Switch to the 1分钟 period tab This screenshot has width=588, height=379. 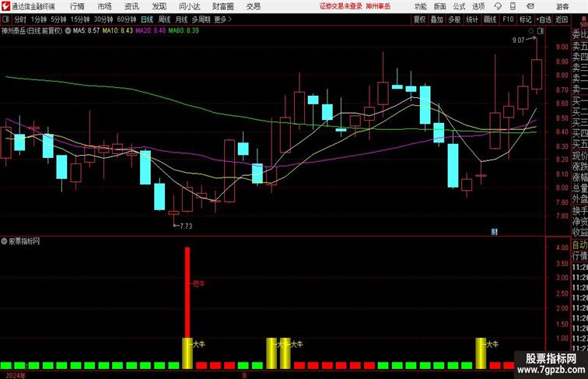[39, 19]
